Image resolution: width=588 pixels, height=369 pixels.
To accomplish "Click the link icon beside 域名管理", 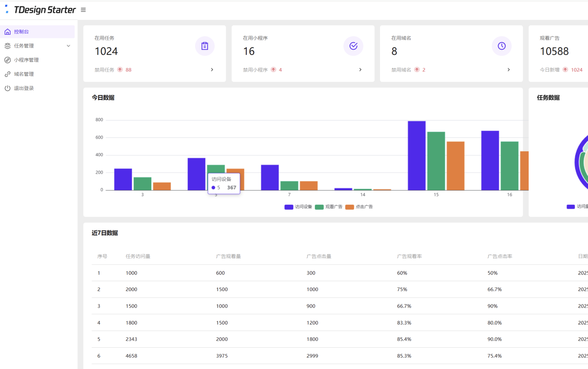I will click(x=8, y=74).
